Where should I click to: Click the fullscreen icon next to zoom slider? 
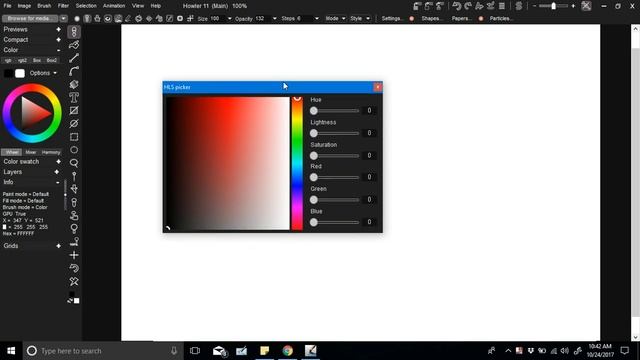pos(587,6)
